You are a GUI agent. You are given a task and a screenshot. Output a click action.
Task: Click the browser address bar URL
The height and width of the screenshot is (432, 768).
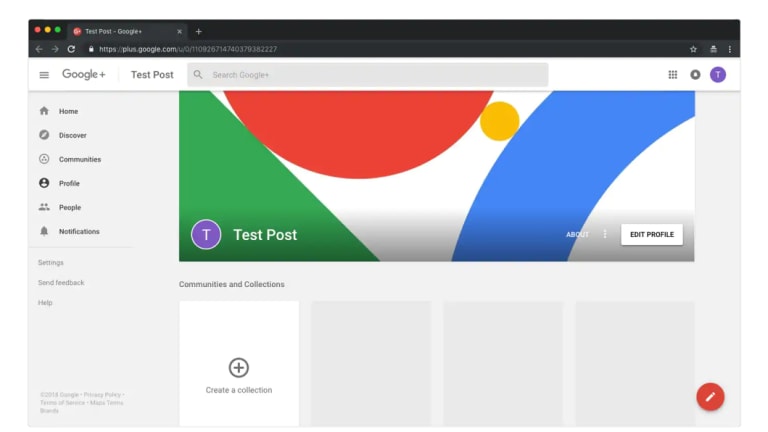coord(188,49)
